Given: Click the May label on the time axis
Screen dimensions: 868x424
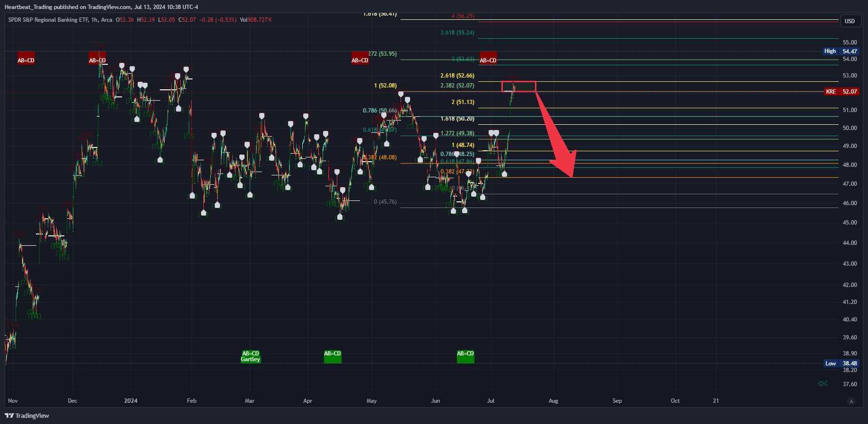Looking at the screenshot, I should pos(372,401).
